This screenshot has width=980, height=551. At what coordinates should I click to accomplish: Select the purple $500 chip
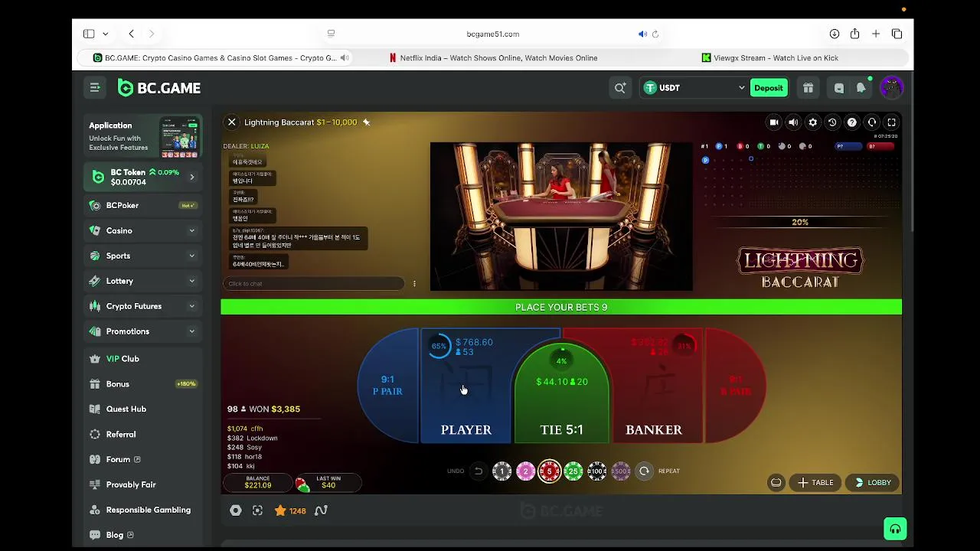tap(620, 471)
